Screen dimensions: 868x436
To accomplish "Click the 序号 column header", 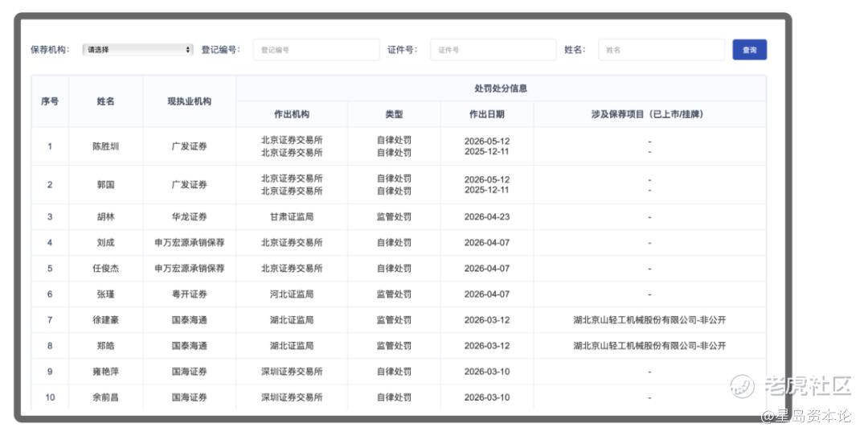I will coord(50,101).
